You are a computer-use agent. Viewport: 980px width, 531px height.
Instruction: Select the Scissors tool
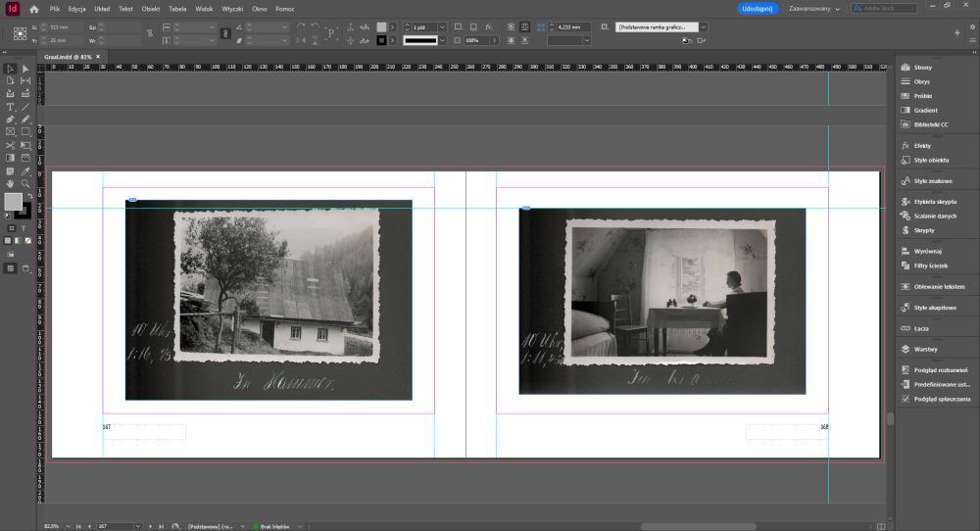point(10,145)
